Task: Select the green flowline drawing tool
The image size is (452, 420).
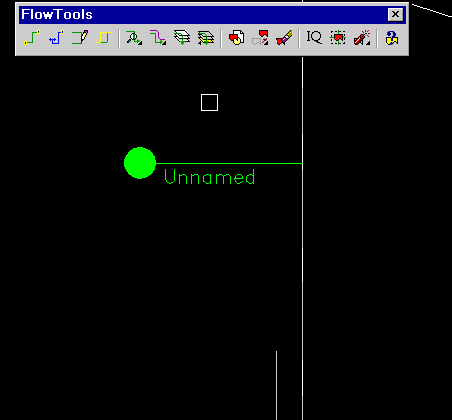Action: tap(32, 38)
